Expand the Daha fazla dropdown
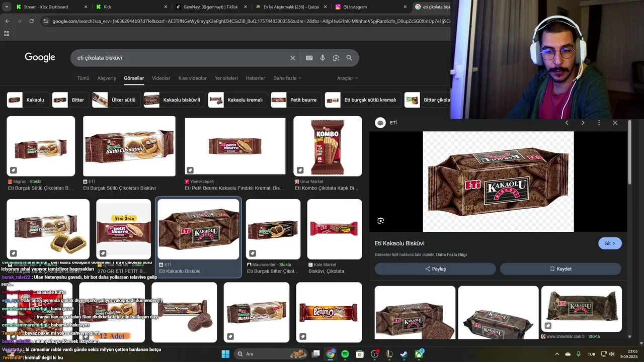The image size is (644, 362). (x=287, y=78)
